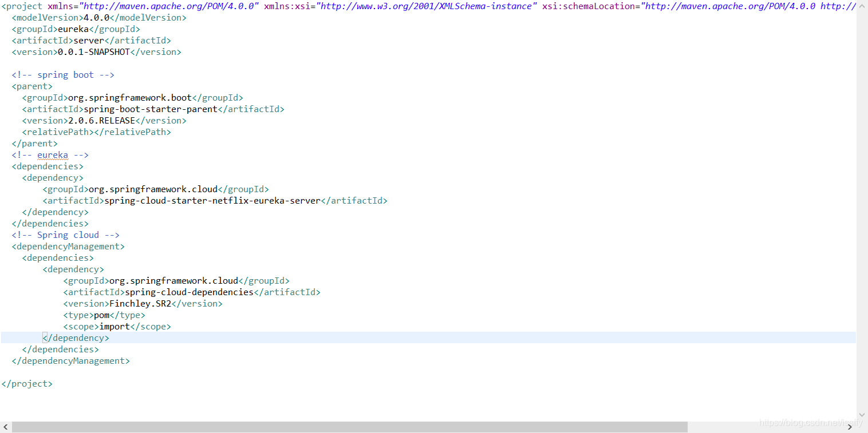Click the scope import line

(x=117, y=327)
